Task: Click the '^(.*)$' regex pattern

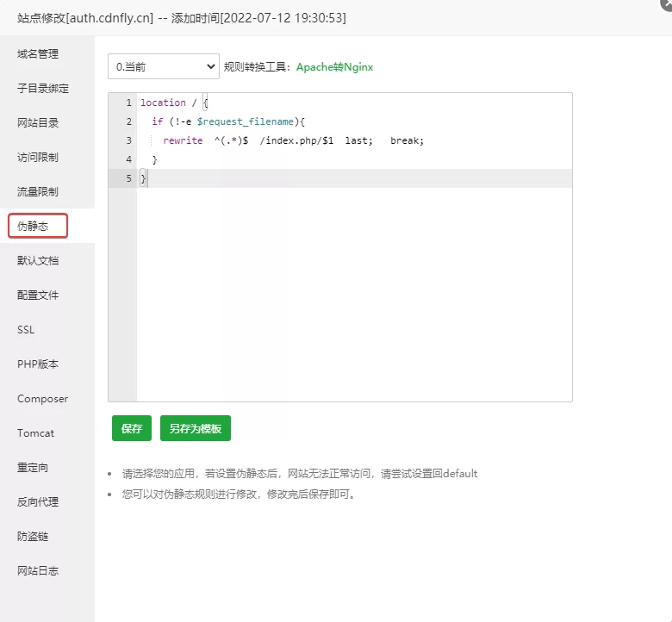Action: click(x=232, y=140)
